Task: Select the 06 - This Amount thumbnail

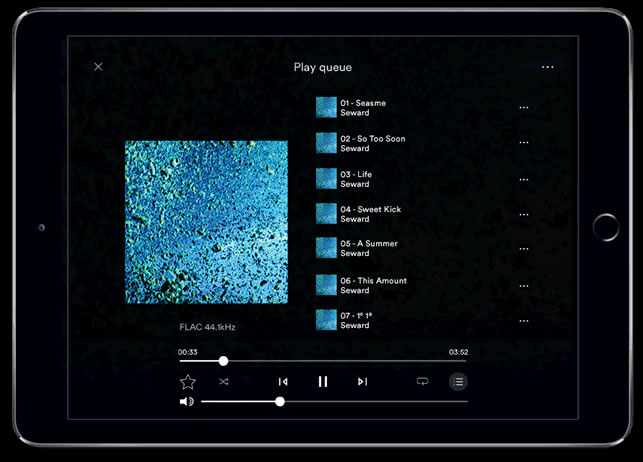Action: click(x=326, y=285)
